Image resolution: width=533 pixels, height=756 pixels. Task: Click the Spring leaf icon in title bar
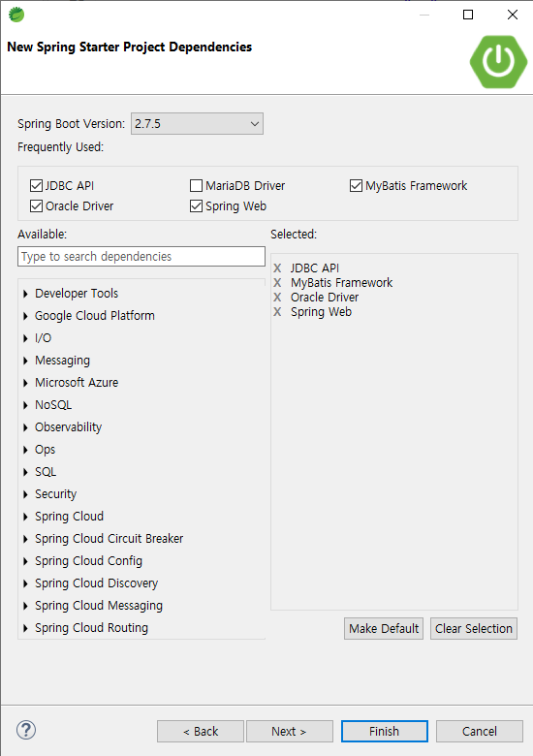point(16,15)
